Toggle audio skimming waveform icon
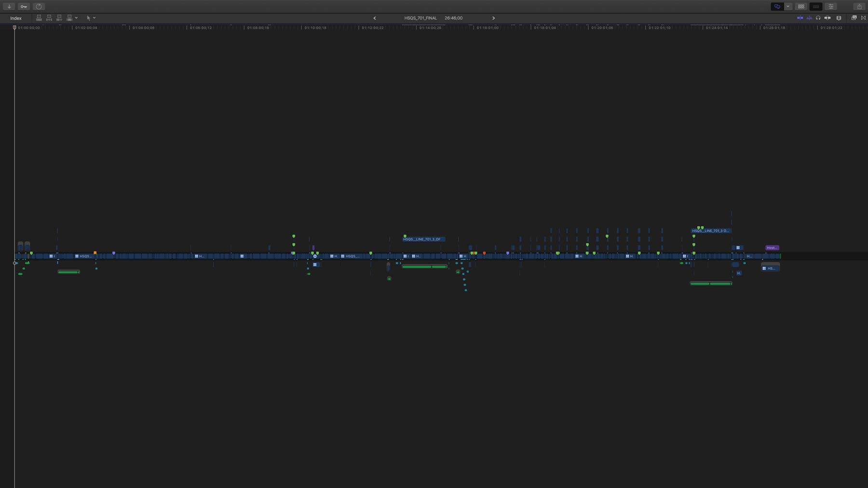 click(x=809, y=18)
